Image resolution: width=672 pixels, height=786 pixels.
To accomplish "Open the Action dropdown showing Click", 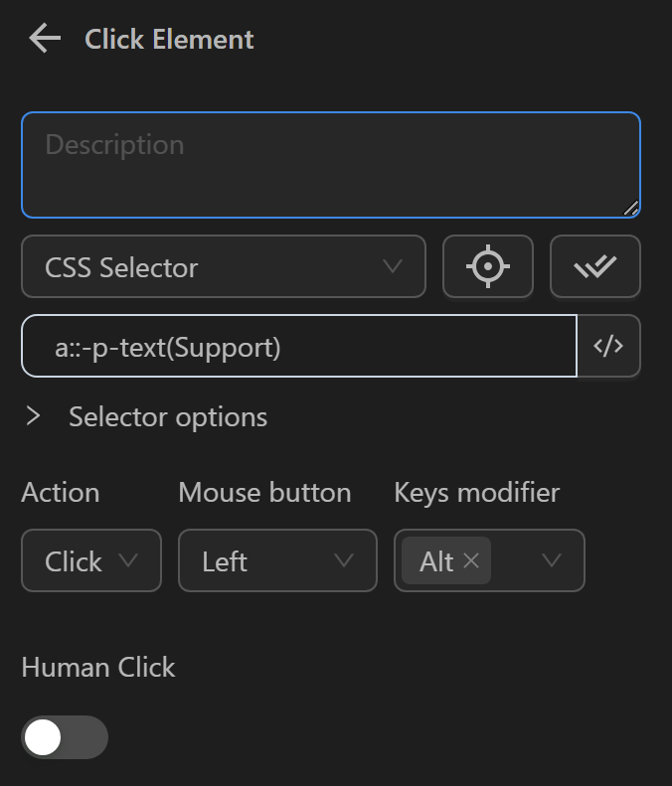I will (90, 561).
